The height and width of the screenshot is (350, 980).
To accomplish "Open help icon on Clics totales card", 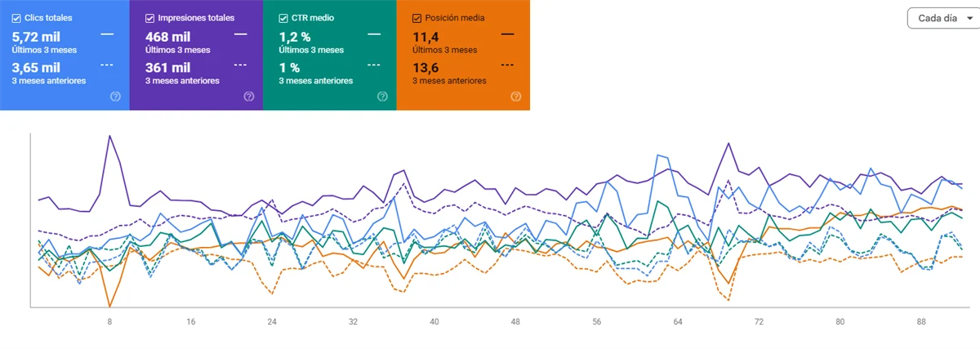I will [x=115, y=96].
